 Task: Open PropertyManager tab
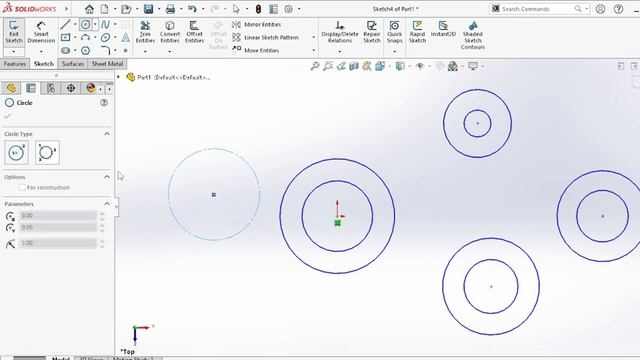click(x=31, y=88)
